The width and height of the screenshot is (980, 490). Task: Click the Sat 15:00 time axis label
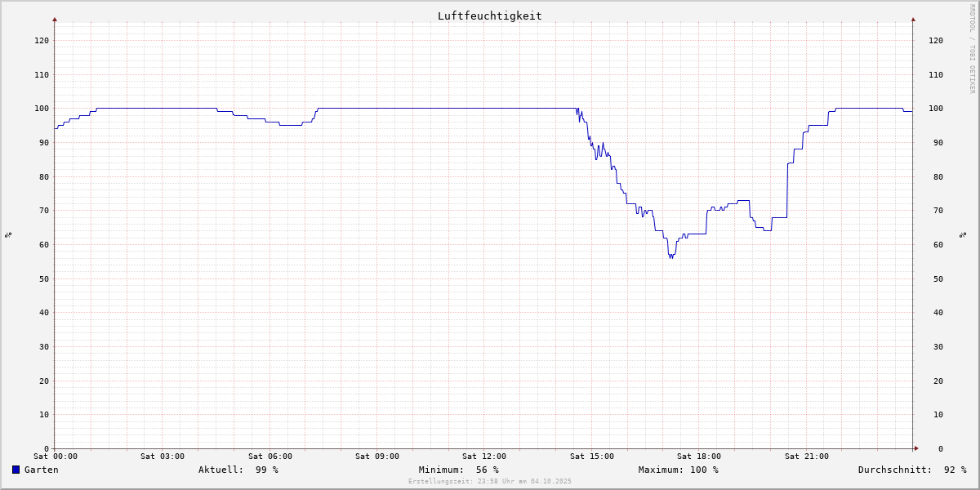591,457
